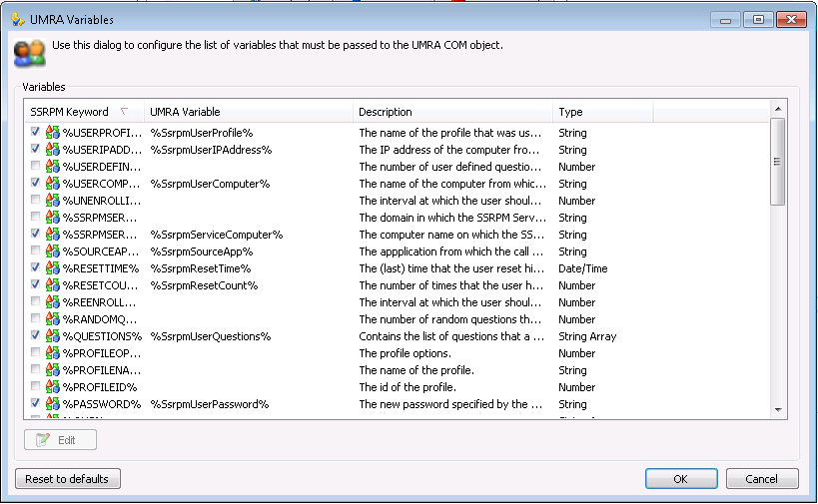The height and width of the screenshot is (504, 818).
Task: Toggle the %RESETCOU… checkbox
Action: point(35,284)
